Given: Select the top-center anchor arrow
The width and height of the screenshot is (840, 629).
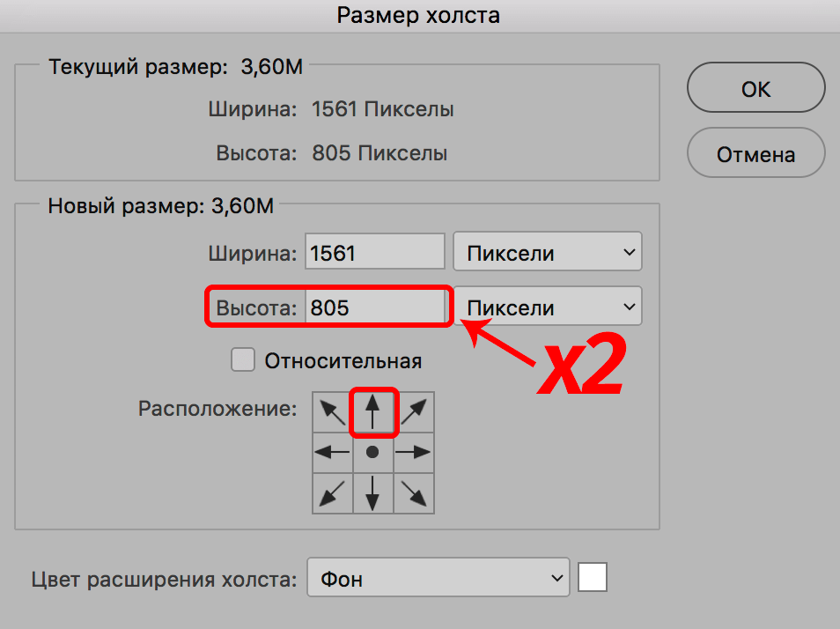Looking at the screenshot, I should [x=373, y=411].
